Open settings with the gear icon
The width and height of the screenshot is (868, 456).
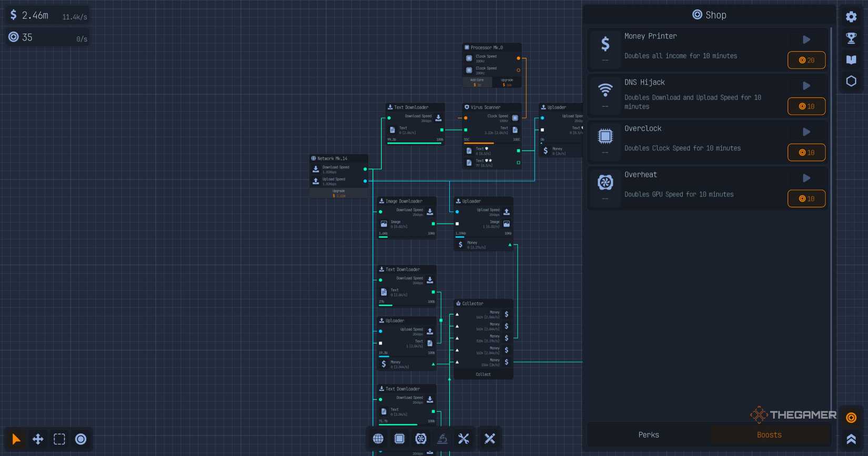(x=851, y=17)
